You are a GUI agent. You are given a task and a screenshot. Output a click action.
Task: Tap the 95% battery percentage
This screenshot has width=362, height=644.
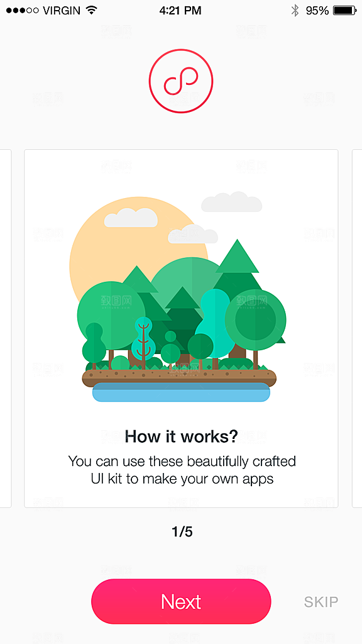pos(317,10)
